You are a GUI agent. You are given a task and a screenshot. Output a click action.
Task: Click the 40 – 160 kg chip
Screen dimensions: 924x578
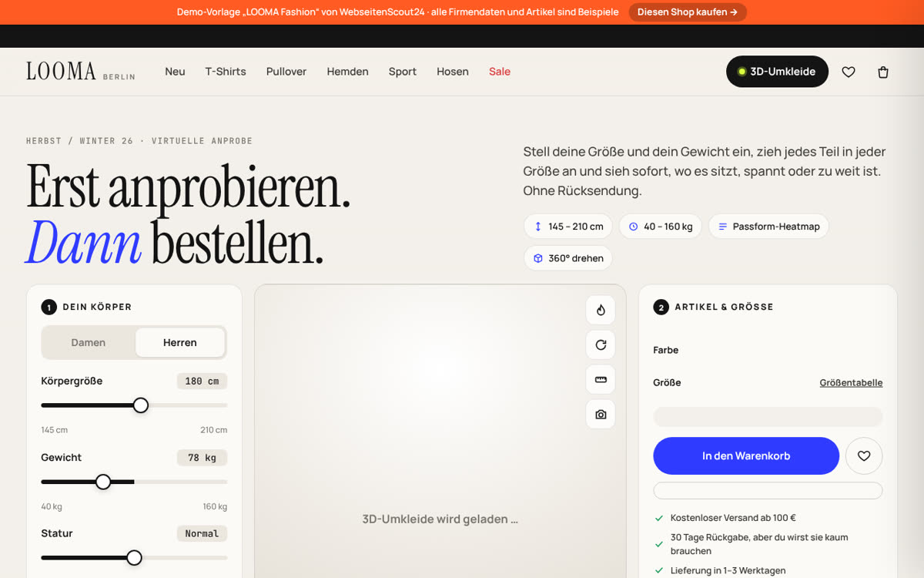coord(661,227)
